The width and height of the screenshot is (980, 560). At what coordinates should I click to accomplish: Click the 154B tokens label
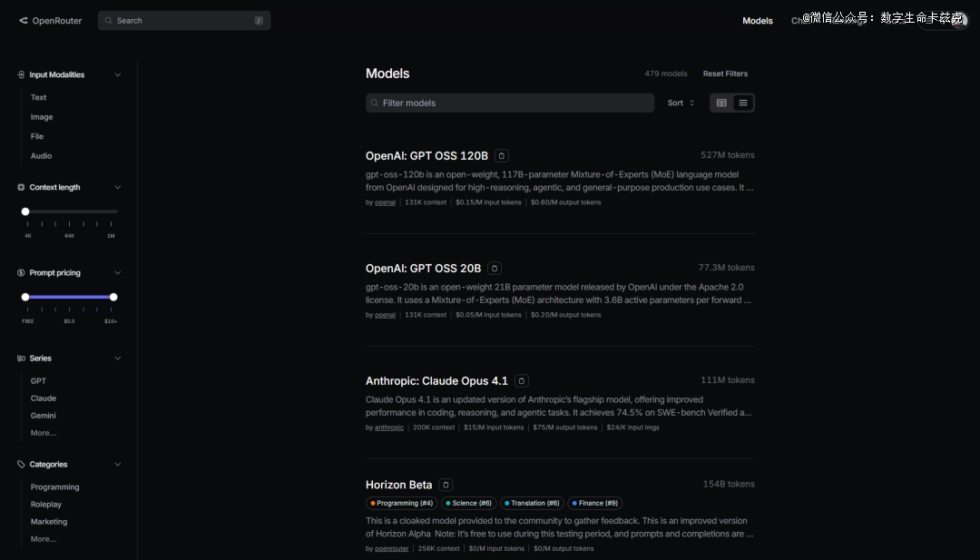pos(729,484)
